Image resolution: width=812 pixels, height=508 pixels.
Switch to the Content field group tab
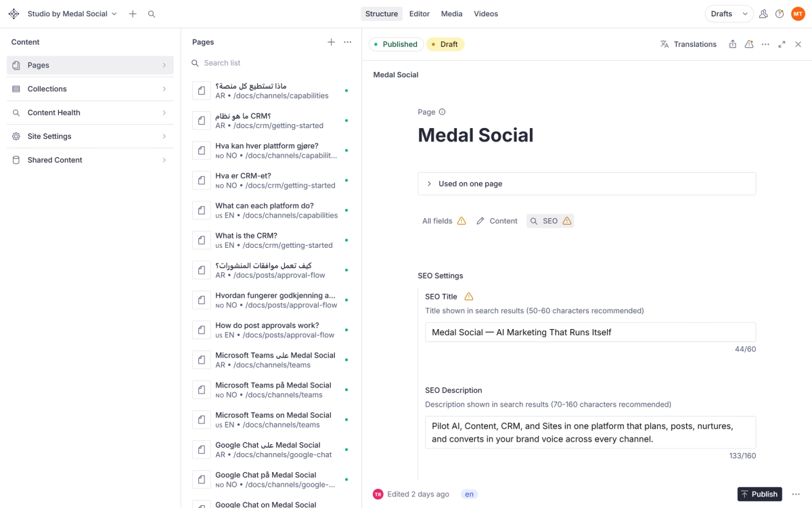(x=497, y=221)
